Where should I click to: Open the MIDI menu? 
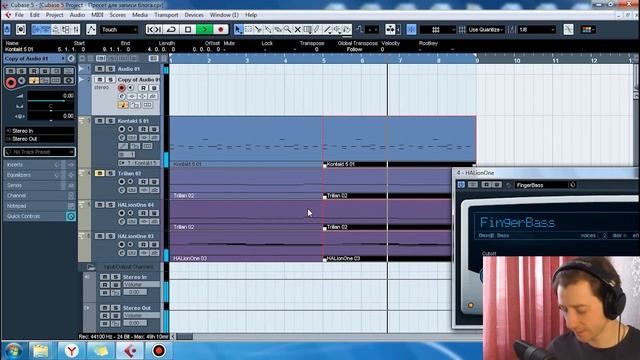coord(97,15)
